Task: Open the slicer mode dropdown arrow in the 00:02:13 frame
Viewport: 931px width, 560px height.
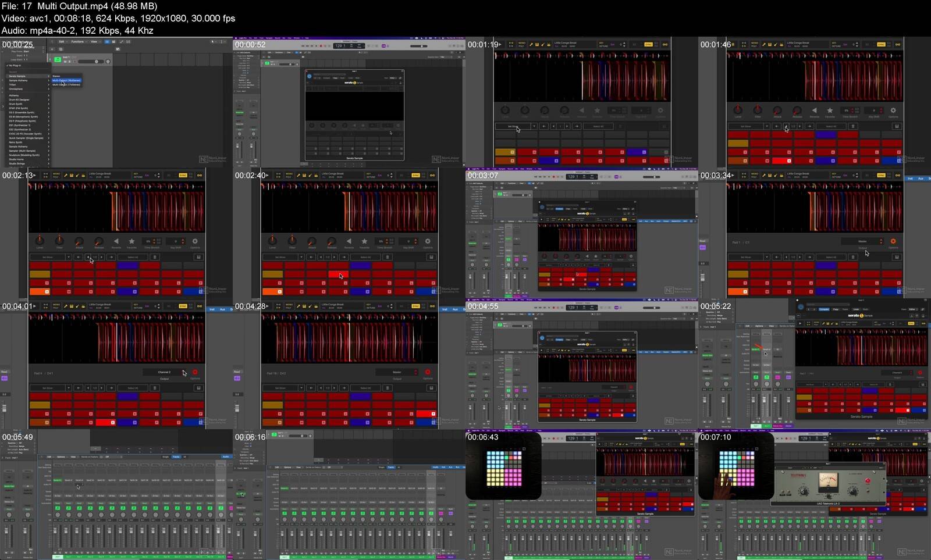Action: click(x=68, y=257)
